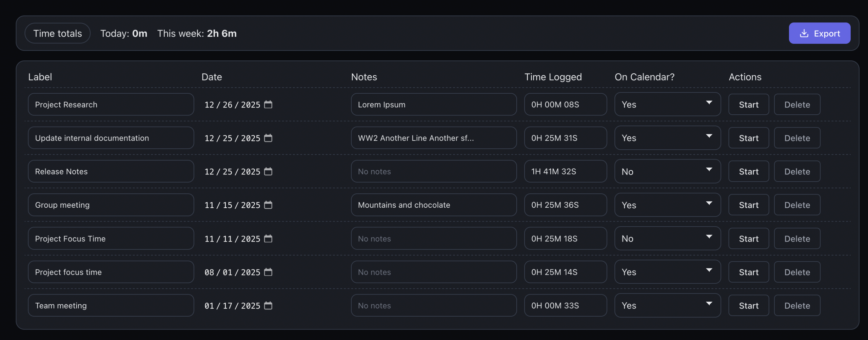Change Release Notes calendar setting from No
The width and height of the screenshot is (868, 340).
coord(667,171)
